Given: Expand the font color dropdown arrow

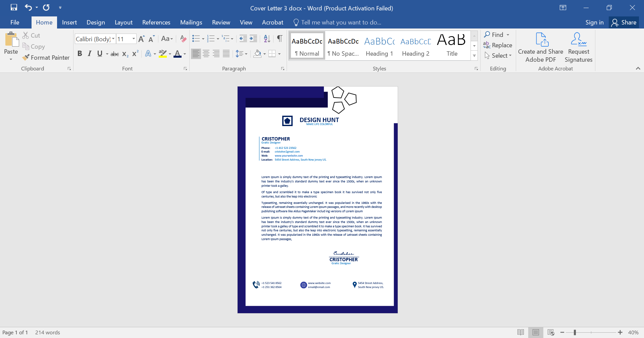Looking at the screenshot, I should pos(184,54).
